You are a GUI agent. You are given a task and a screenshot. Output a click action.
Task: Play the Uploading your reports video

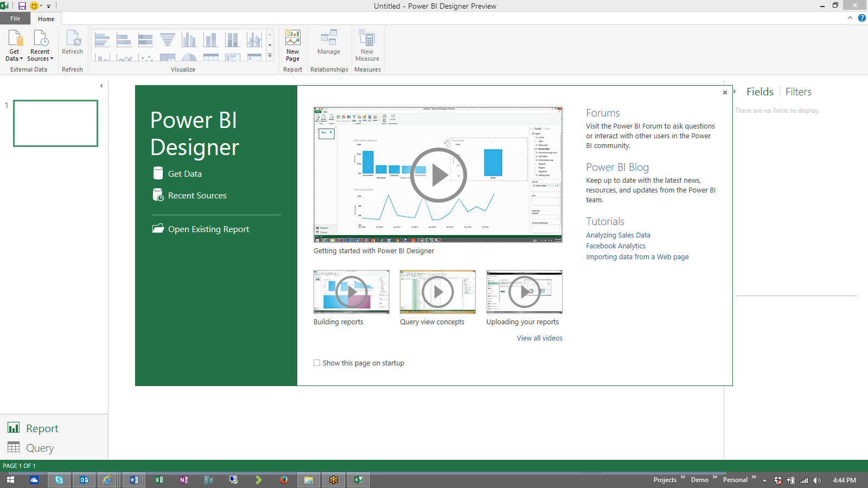[525, 292]
